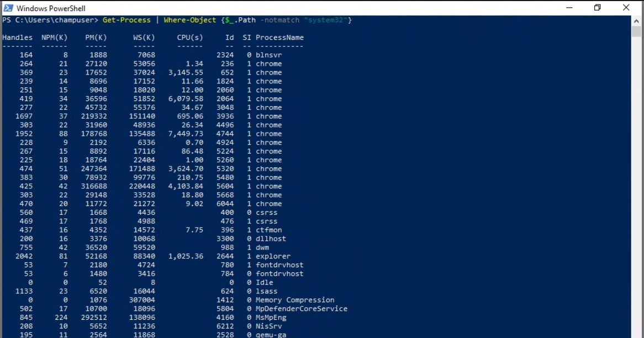Click the MsMpEng process name
Screen dimensions: 644x338
pos(271,318)
